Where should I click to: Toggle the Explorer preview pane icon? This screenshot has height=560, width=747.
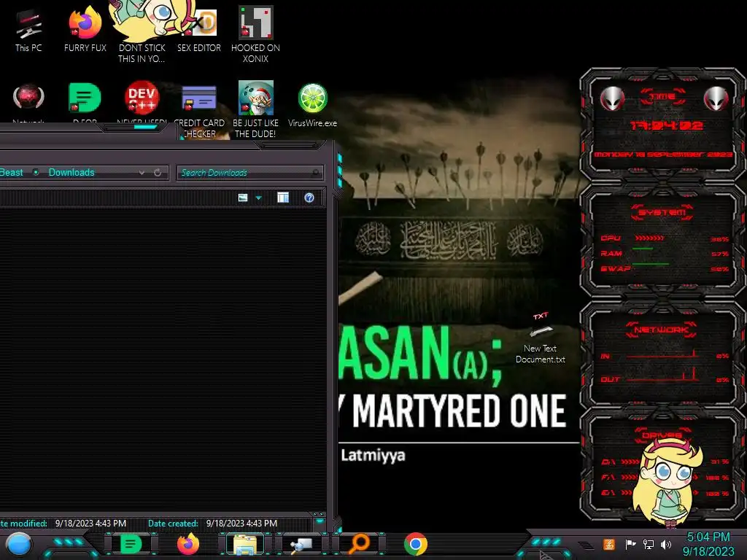[x=283, y=198]
